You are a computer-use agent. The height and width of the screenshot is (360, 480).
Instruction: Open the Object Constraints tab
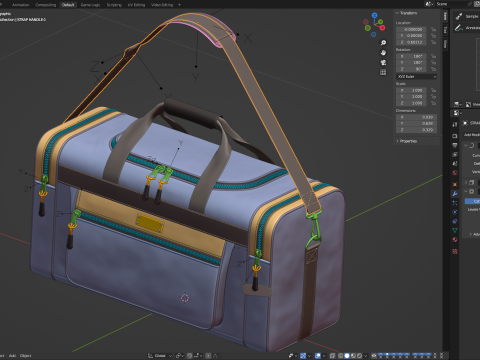[x=455, y=221]
